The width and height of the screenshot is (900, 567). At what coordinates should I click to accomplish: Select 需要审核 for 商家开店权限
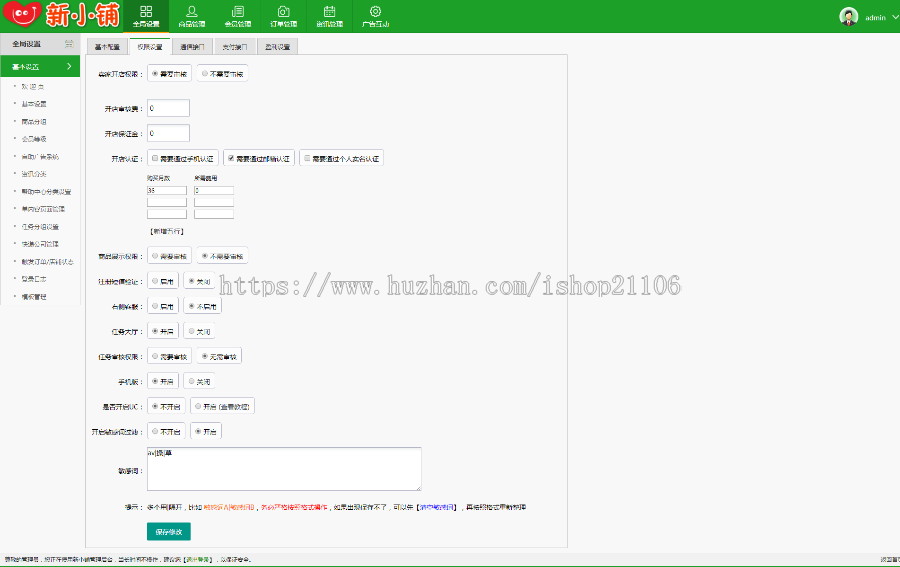(155, 73)
